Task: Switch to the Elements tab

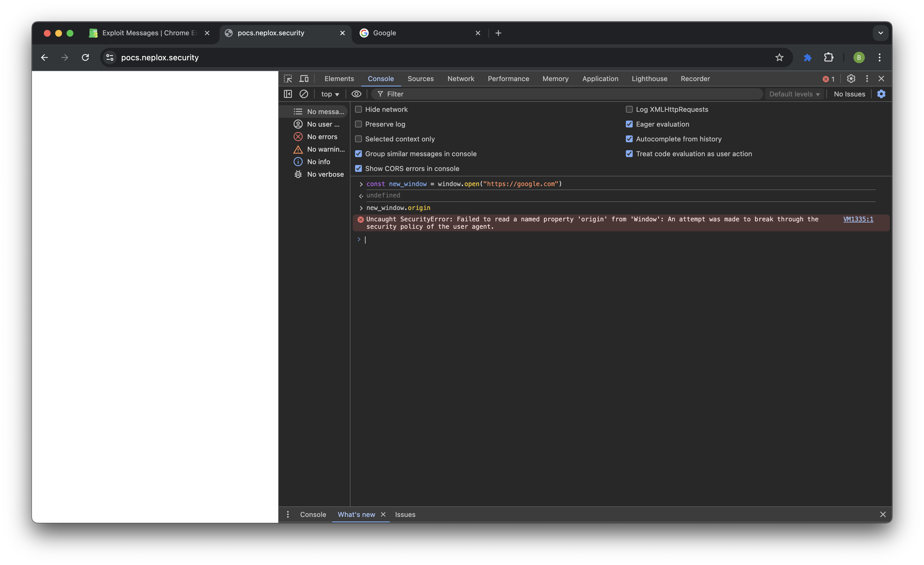Action: point(339,79)
